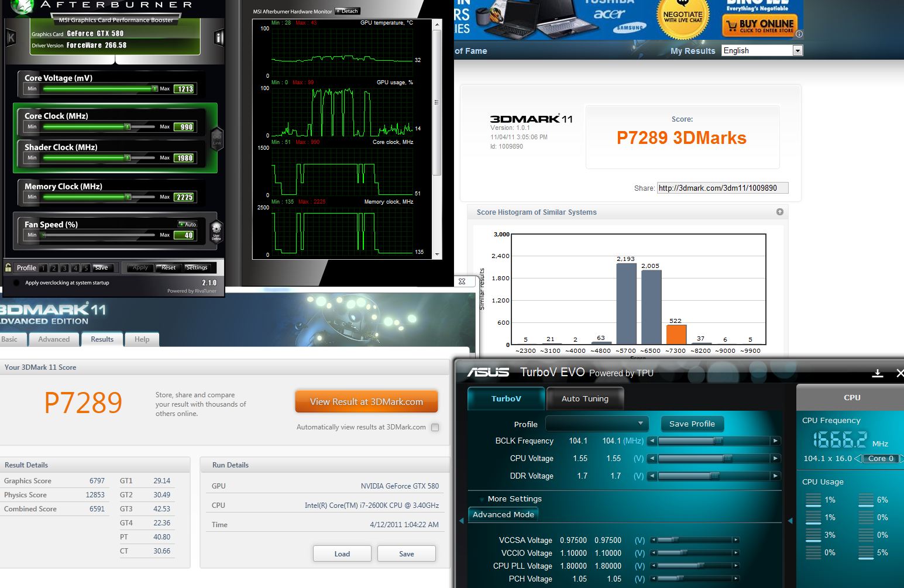Click scroll-up arrow of Hardware Monitor
This screenshot has height=588, width=904.
click(436, 24)
